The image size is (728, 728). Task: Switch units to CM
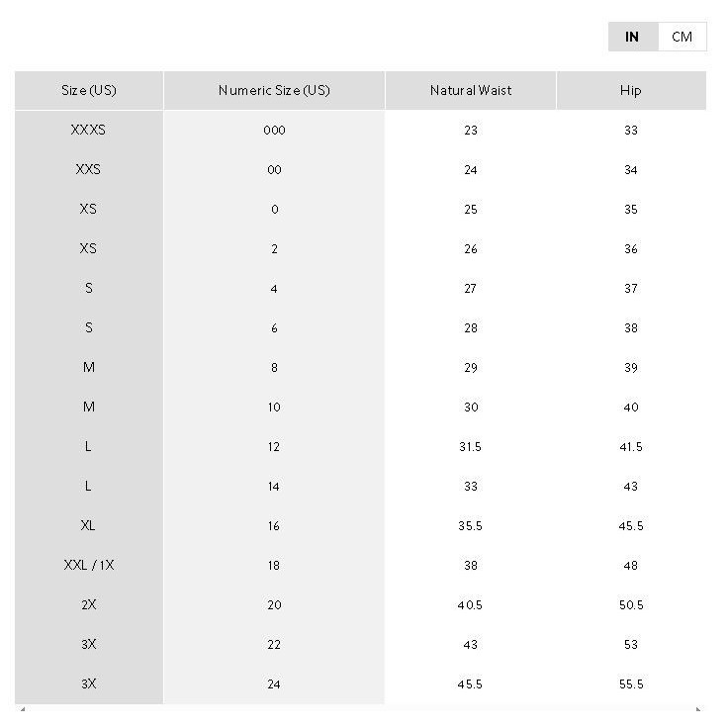[682, 37]
